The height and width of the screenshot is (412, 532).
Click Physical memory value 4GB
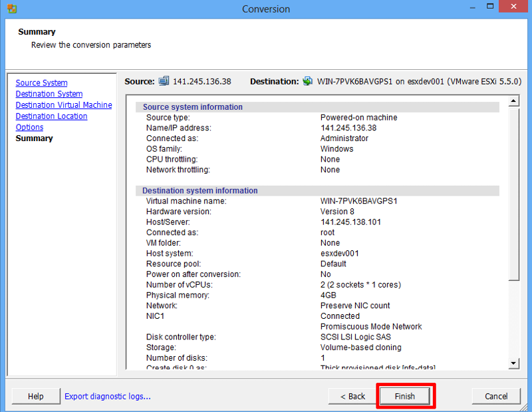[x=328, y=295]
